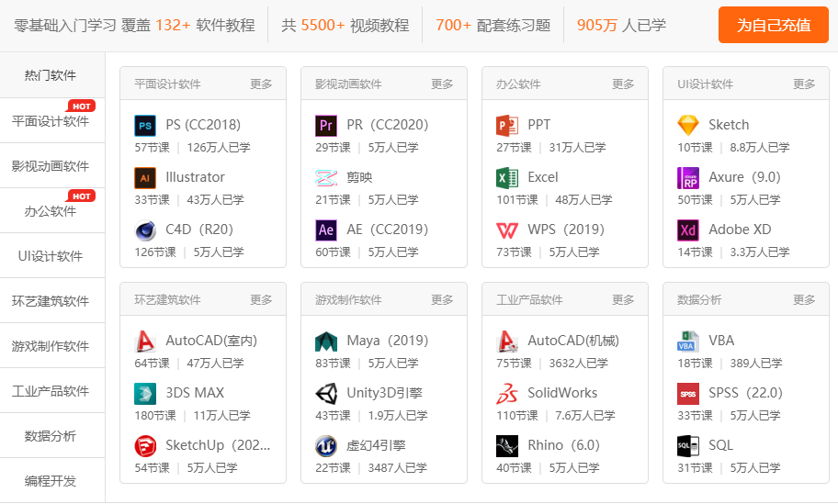Open the PR (CC2020) Premiere icon

pos(326,126)
